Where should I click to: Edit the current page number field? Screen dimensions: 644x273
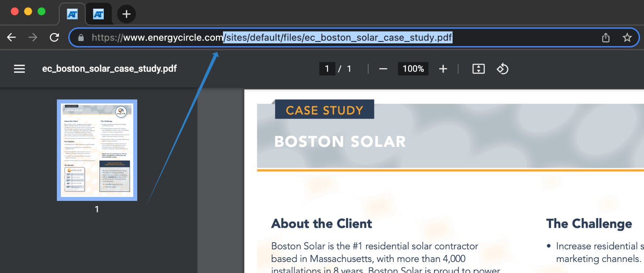pyautogui.click(x=327, y=69)
